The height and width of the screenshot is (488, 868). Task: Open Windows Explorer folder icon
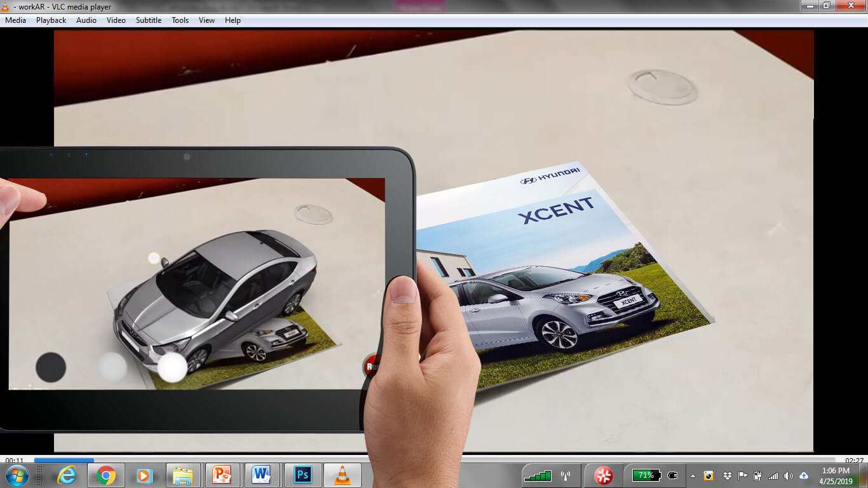click(183, 475)
